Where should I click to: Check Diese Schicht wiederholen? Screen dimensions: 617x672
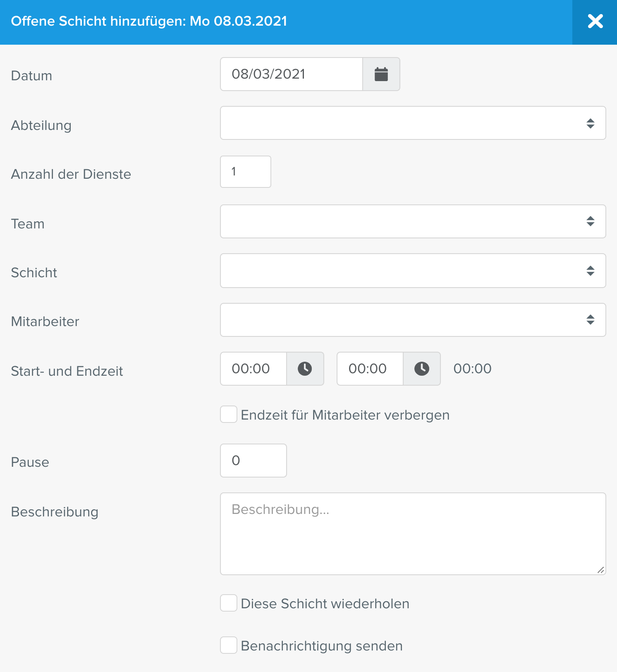point(229,603)
